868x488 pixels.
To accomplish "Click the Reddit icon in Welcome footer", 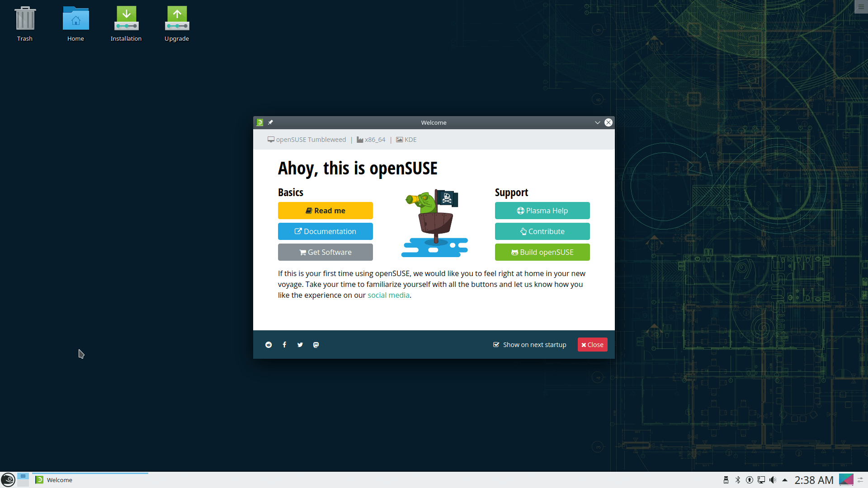I will [269, 345].
